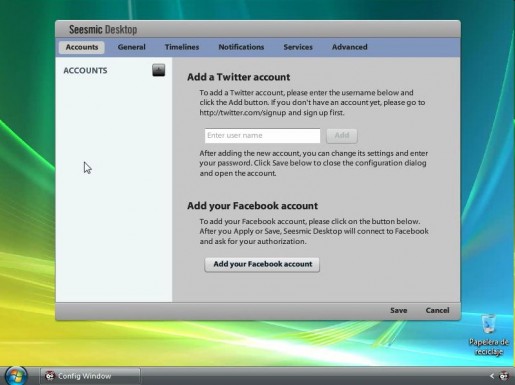Click Add your Facebook account button
Viewport: 515px width, 385px height.
[x=262, y=264]
